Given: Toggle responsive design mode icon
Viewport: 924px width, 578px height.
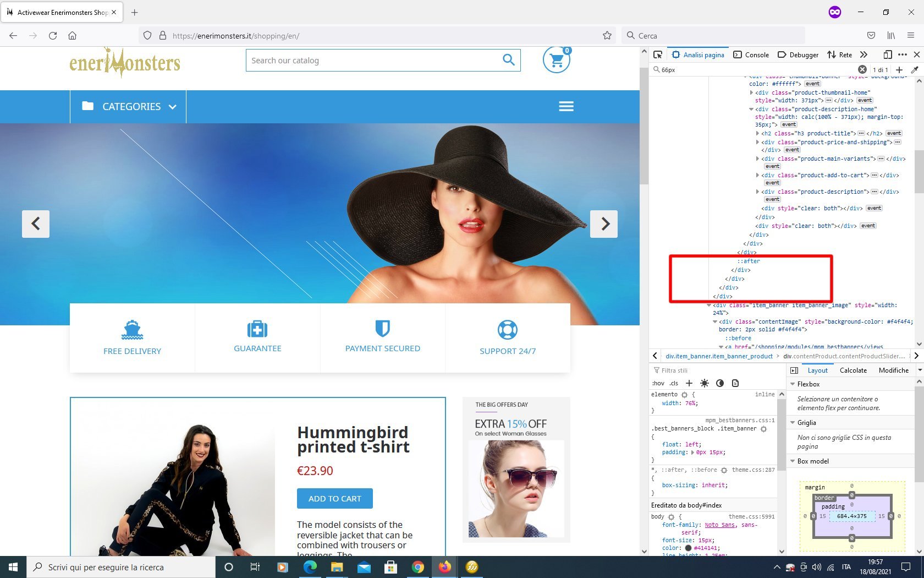Looking at the screenshot, I should [x=887, y=54].
